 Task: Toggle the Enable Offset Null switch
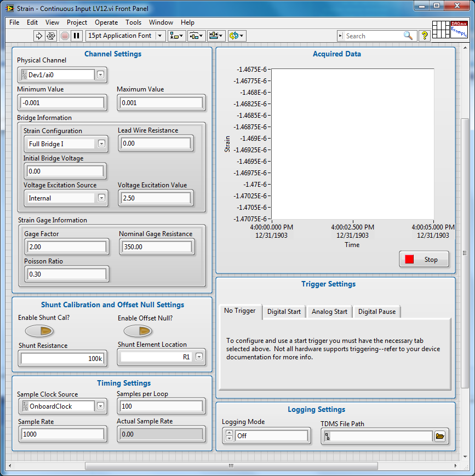(138, 331)
